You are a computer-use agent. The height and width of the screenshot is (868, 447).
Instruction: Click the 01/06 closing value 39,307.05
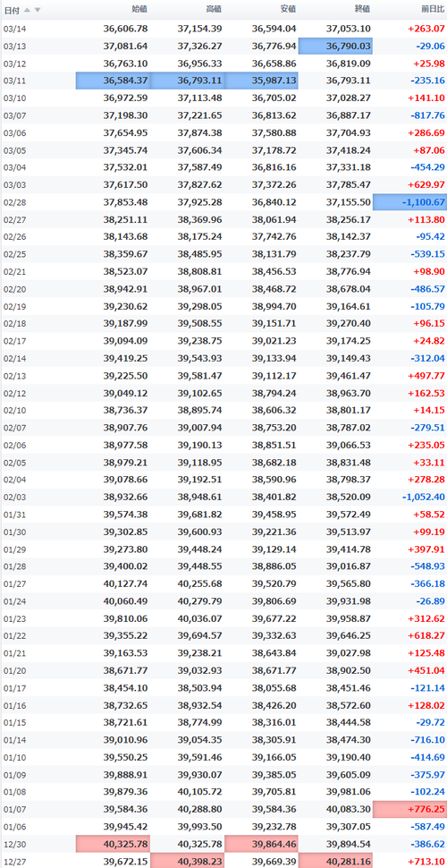pos(348,828)
